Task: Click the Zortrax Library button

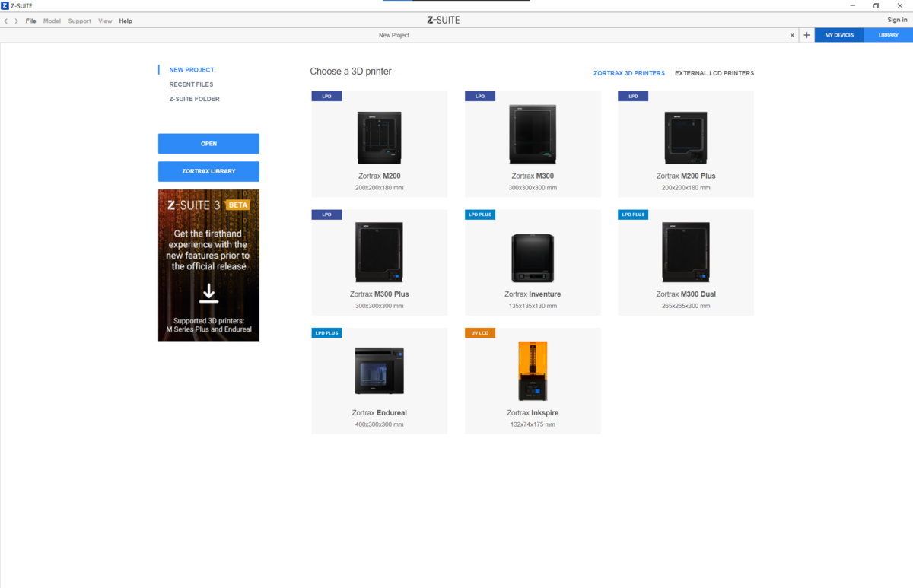Action: pyautogui.click(x=208, y=171)
